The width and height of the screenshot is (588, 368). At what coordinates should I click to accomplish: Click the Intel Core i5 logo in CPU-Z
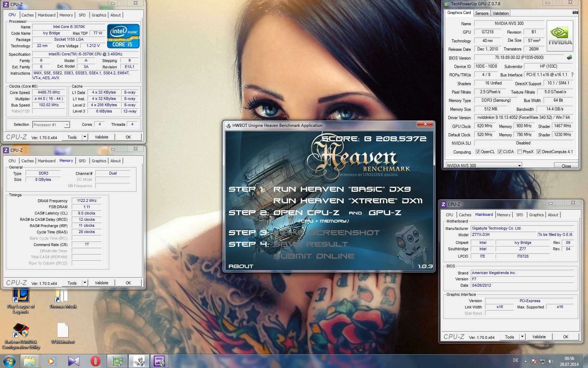123,36
